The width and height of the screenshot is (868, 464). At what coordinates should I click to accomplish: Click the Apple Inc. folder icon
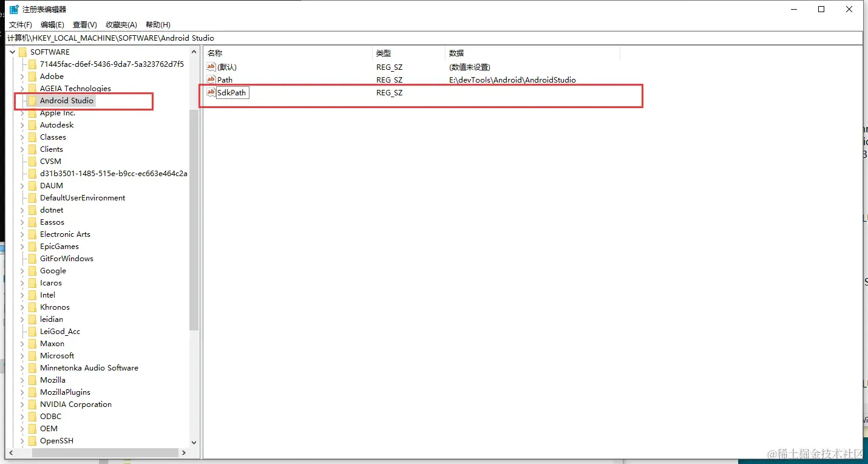(x=33, y=113)
